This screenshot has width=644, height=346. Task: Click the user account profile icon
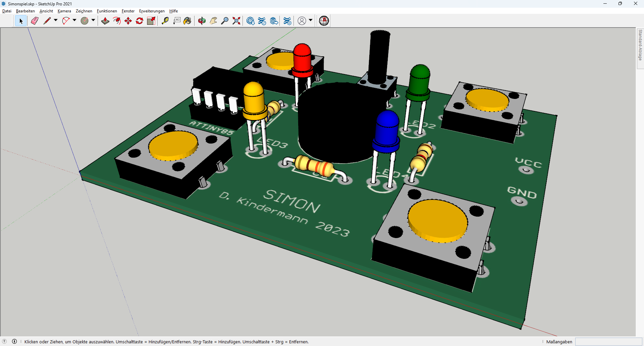pyautogui.click(x=302, y=21)
